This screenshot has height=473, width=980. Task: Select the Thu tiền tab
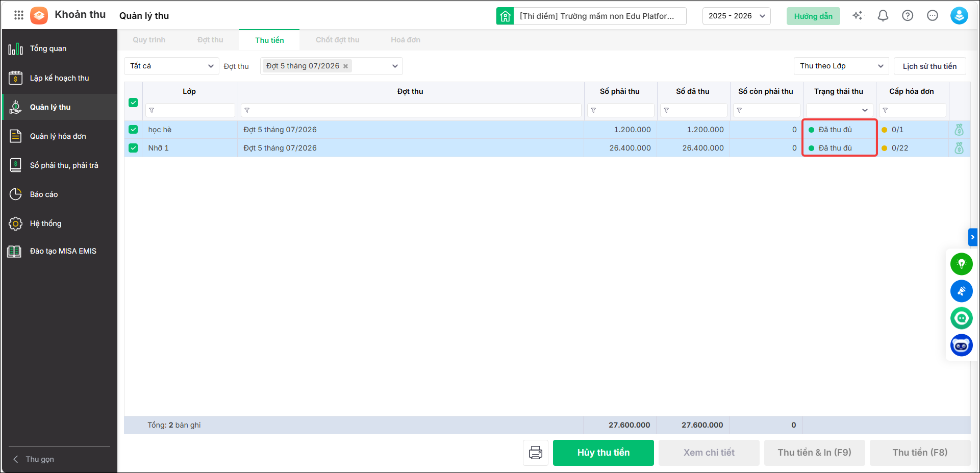[269, 40]
